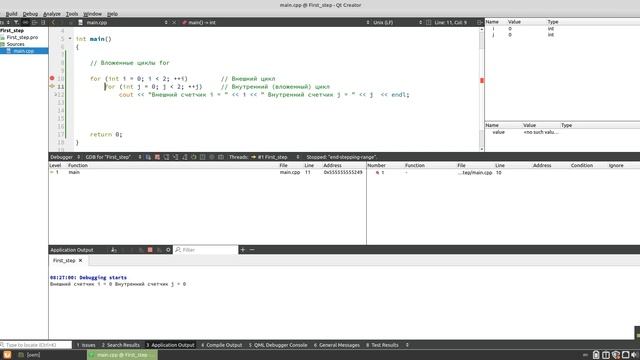640x360 pixels.
Task: Open the Build menu
Action: pyautogui.click(x=11, y=14)
